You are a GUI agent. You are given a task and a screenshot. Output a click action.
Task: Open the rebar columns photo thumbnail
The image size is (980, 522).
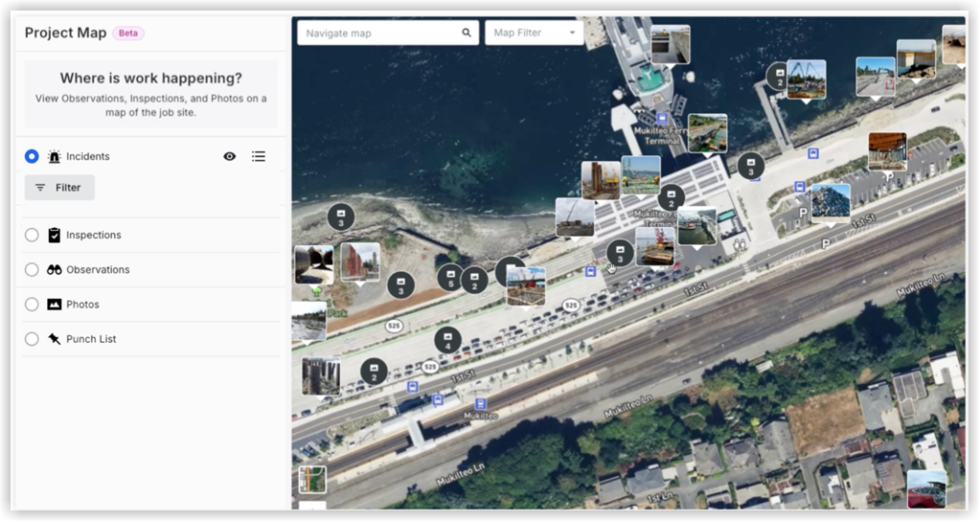click(321, 376)
